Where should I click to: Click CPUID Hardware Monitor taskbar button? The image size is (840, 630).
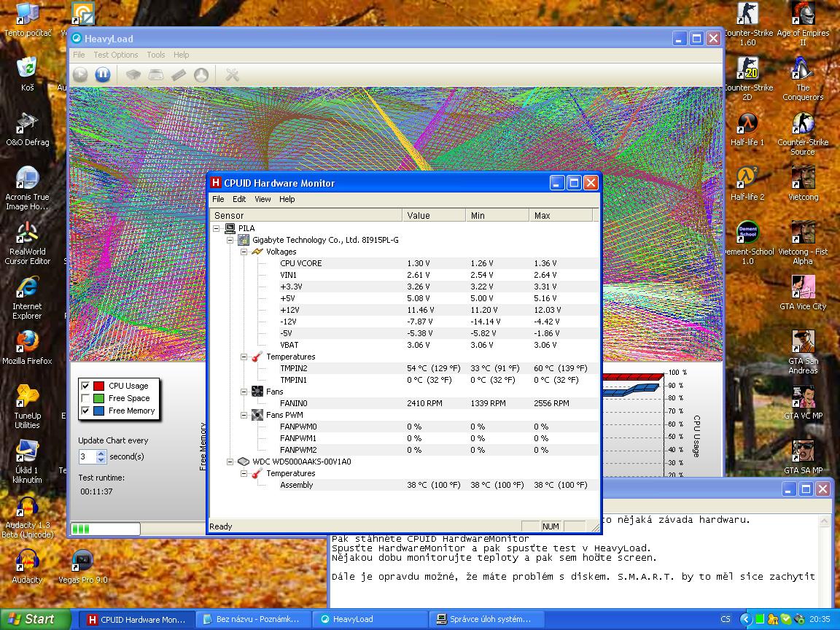coord(137,619)
